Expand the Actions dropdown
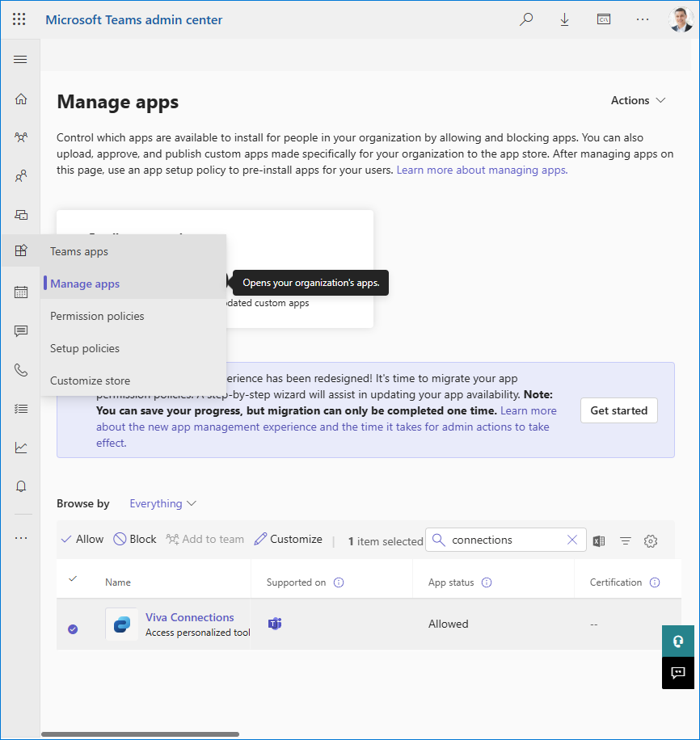Image resolution: width=700 pixels, height=740 pixels. click(638, 100)
